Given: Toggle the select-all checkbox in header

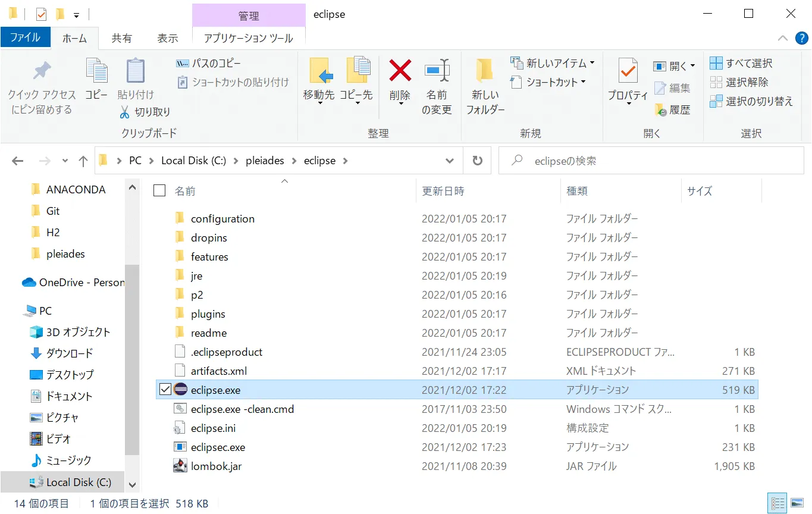Looking at the screenshot, I should [x=159, y=190].
